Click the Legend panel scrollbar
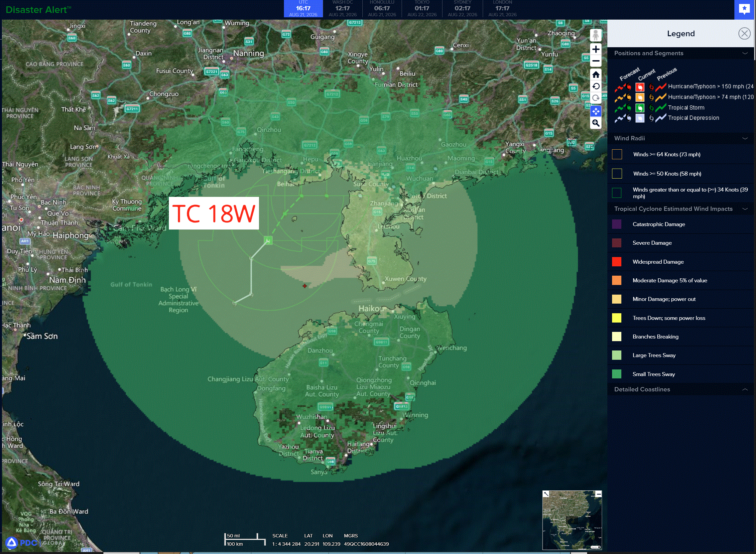Viewport: 756px width, 554px height. [x=755, y=40]
